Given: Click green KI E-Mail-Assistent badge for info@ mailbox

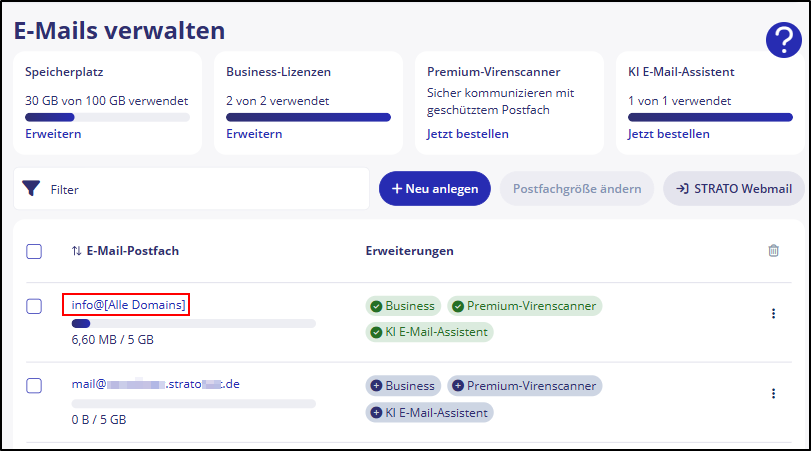Looking at the screenshot, I should point(429,332).
